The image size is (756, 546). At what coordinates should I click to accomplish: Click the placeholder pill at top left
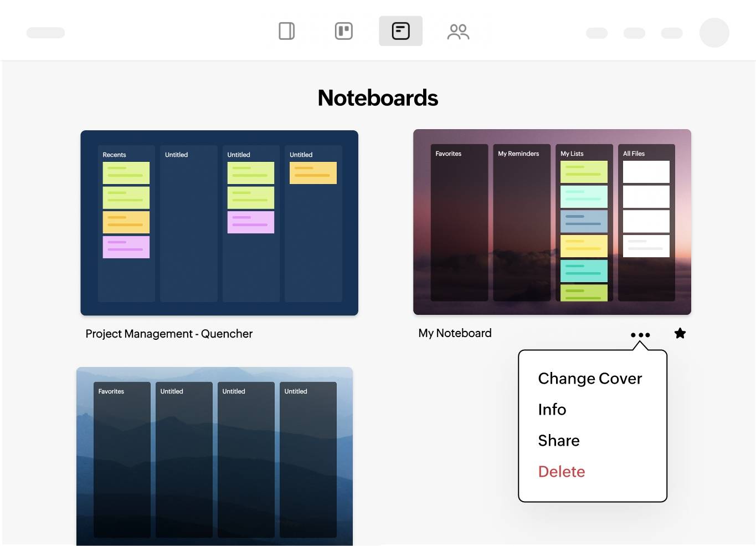[x=45, y=33]
